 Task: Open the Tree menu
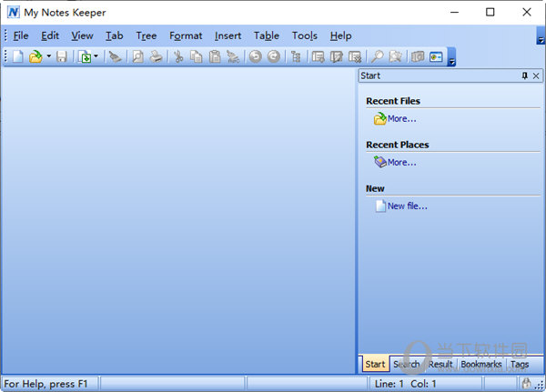pos(147,35)
